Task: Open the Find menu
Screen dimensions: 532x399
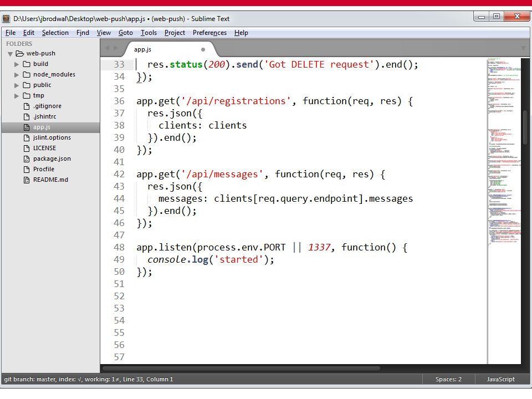Action: [x=83, y=33]
